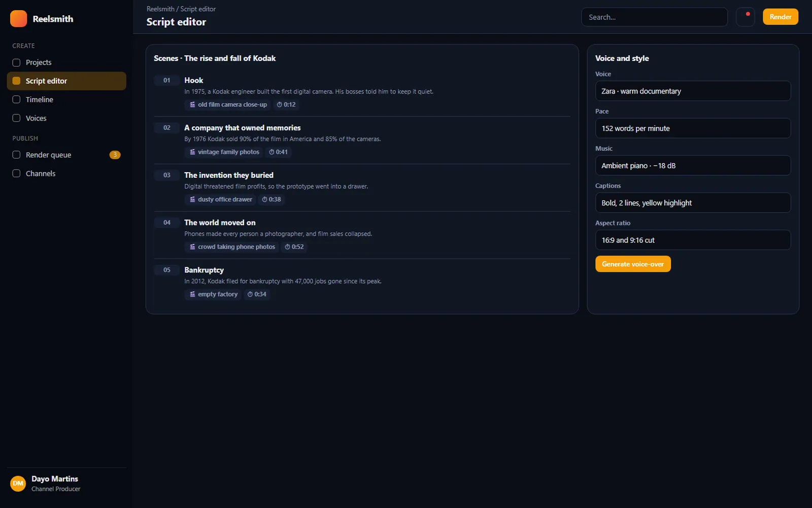Click the Projects sidebar icon
Viewport: 812px width, 508px height.
[x=16, y=62]
